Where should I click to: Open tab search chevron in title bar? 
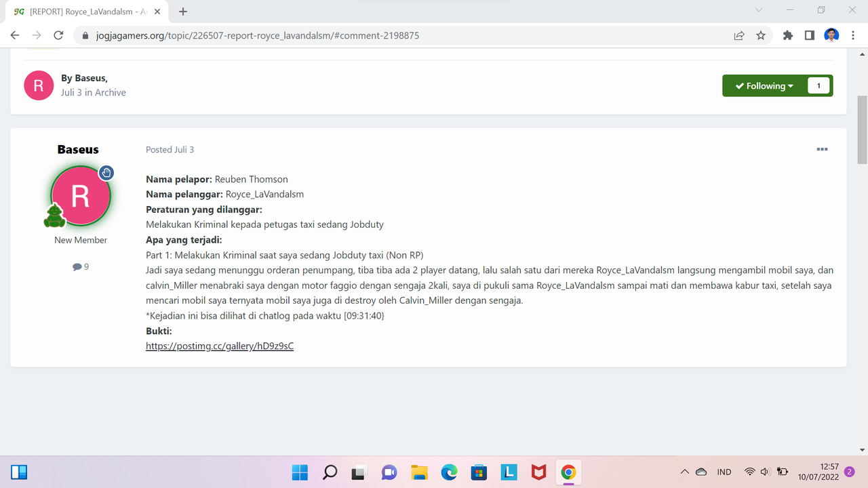(x=759, y=10)
